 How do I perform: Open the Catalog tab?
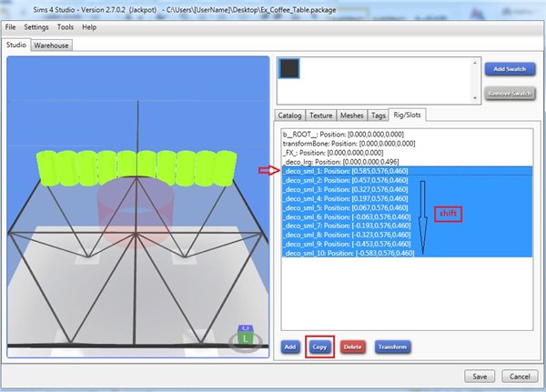[x=290, y=116]
